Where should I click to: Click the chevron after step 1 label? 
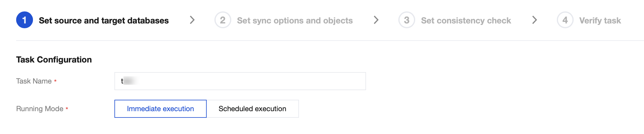pyautogui.click(x=192, y=20)
